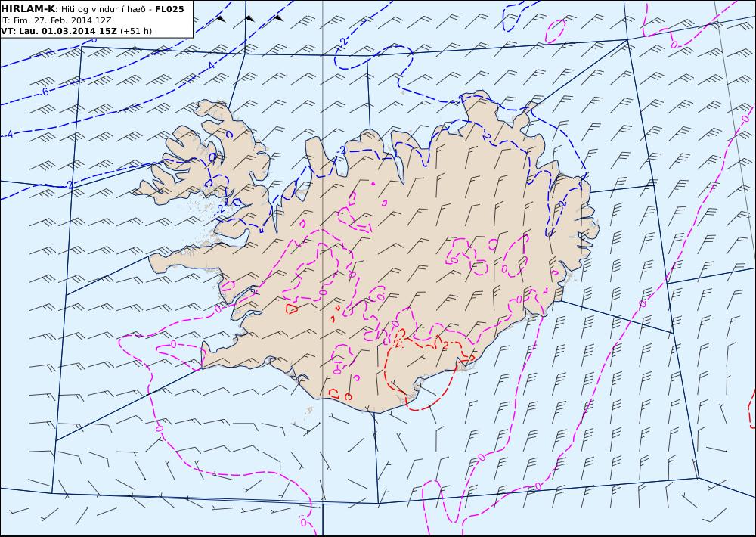Click the HIRLAM-K model title

click(x=28, y=9)
